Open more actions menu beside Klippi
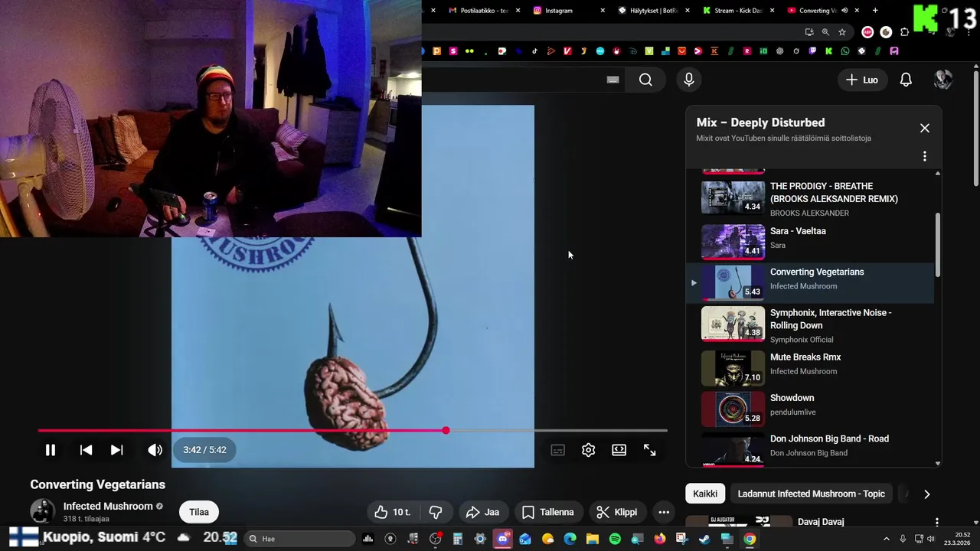Image resolution: width=980 pixels, height=551 pixels. [x=664, y=512]
